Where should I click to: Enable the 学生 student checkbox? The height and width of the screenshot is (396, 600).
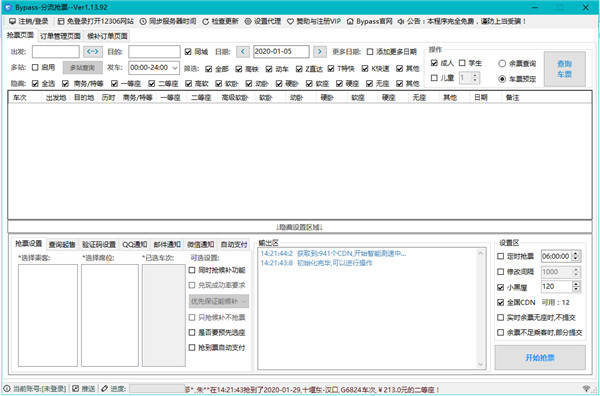[462, 63]
